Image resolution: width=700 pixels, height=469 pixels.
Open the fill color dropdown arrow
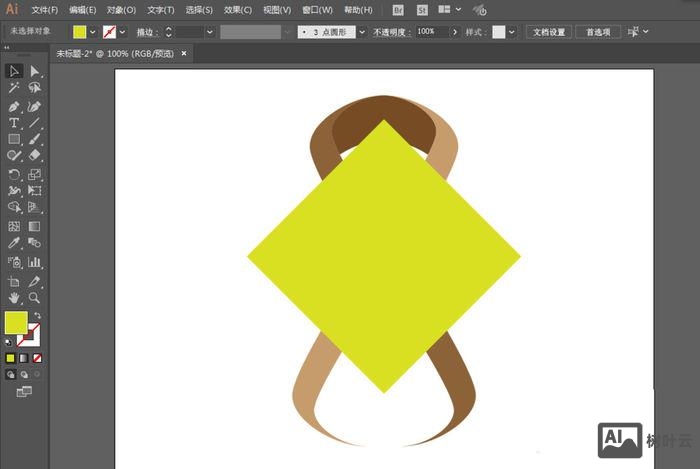[93, 32]
